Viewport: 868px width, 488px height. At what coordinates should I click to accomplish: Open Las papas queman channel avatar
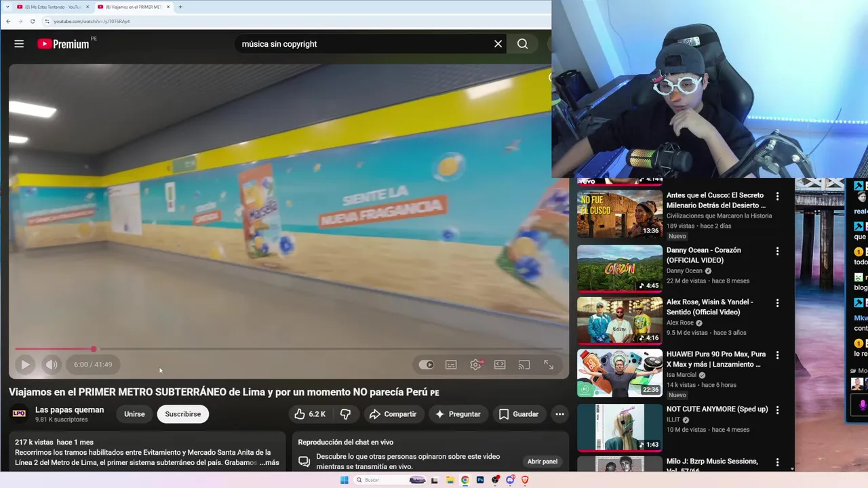pos(19,413)
